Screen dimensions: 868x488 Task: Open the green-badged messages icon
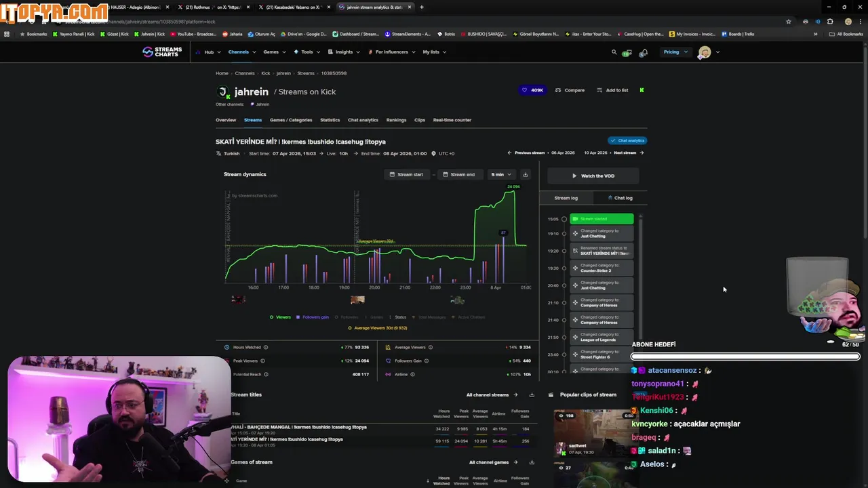coord(627,52)
